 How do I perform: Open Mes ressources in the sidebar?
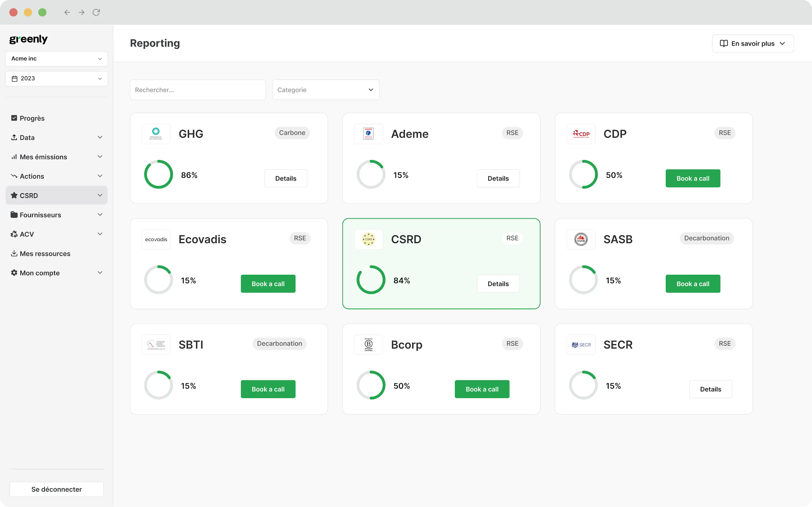click(x=45, y=254)
